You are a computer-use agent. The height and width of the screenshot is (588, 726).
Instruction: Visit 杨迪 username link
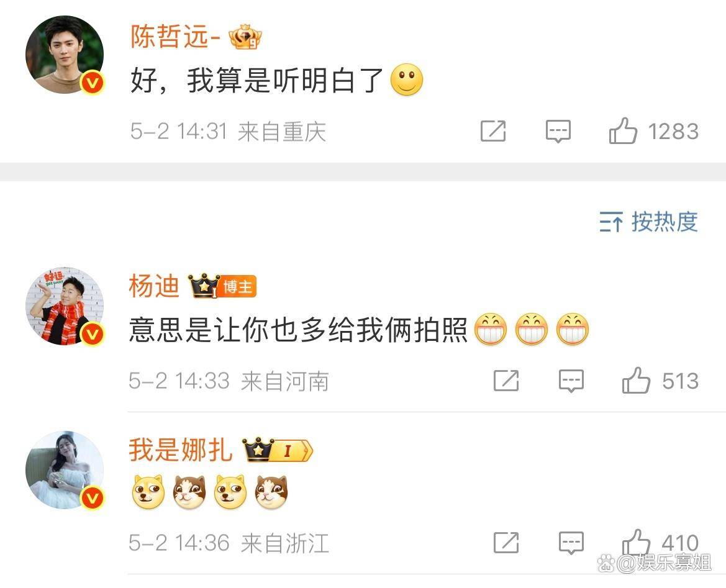[x=154, y=286]
